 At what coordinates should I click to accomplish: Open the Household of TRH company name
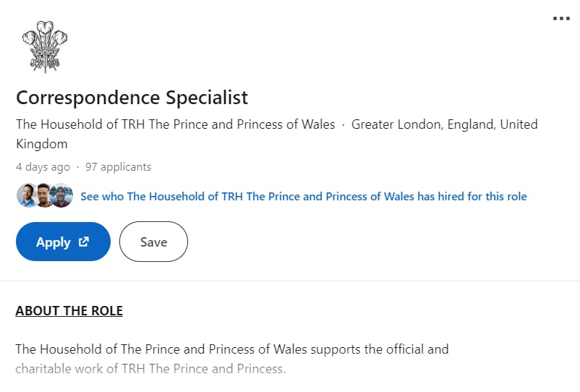point(175,124)
